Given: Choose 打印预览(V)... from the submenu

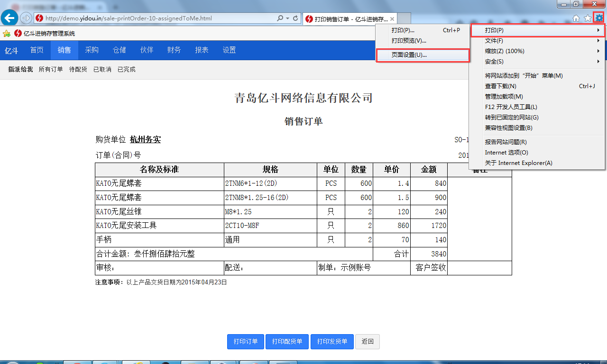Looking at the screenshot, I should pos(409,41).
